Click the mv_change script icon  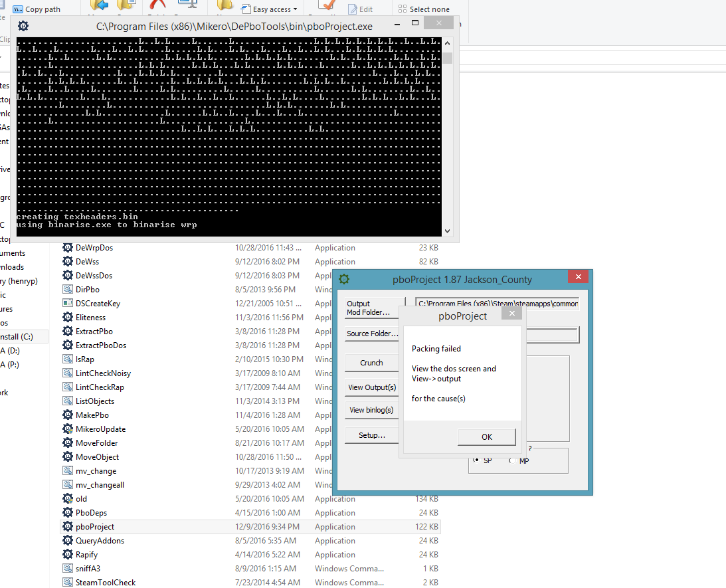click(x=68, y=471)
